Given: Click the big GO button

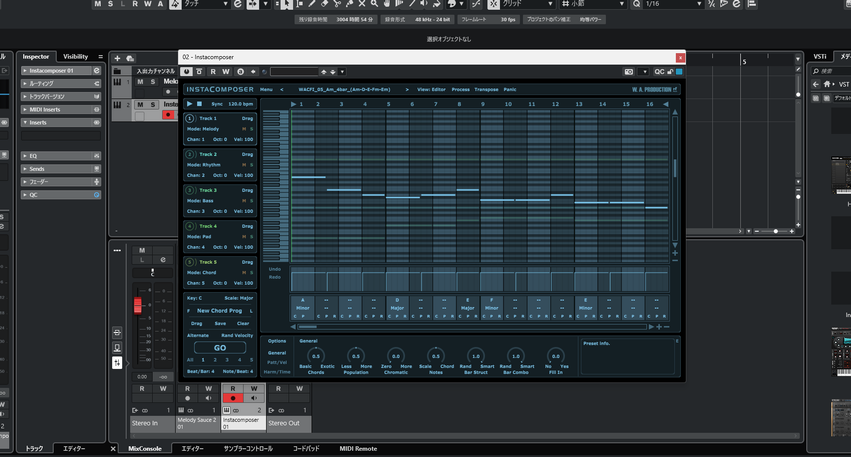Looking at the screenshot, I should (220, 348).
